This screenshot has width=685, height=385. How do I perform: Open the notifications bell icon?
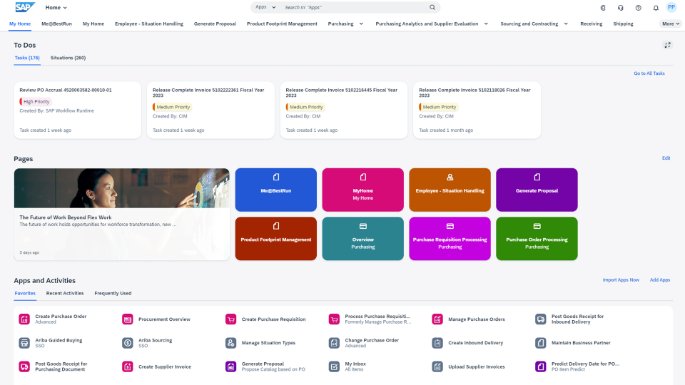pos(656,8)
